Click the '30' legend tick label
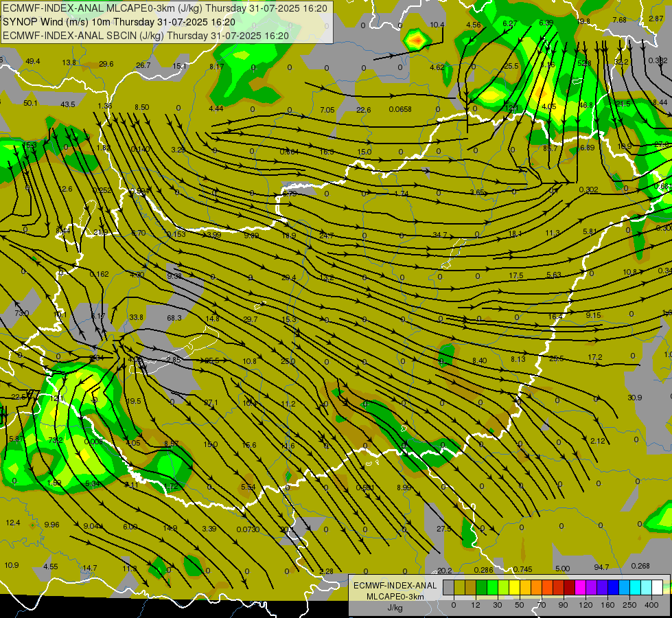The width and height of the screenshot is (672, 618). pos(498,605)
